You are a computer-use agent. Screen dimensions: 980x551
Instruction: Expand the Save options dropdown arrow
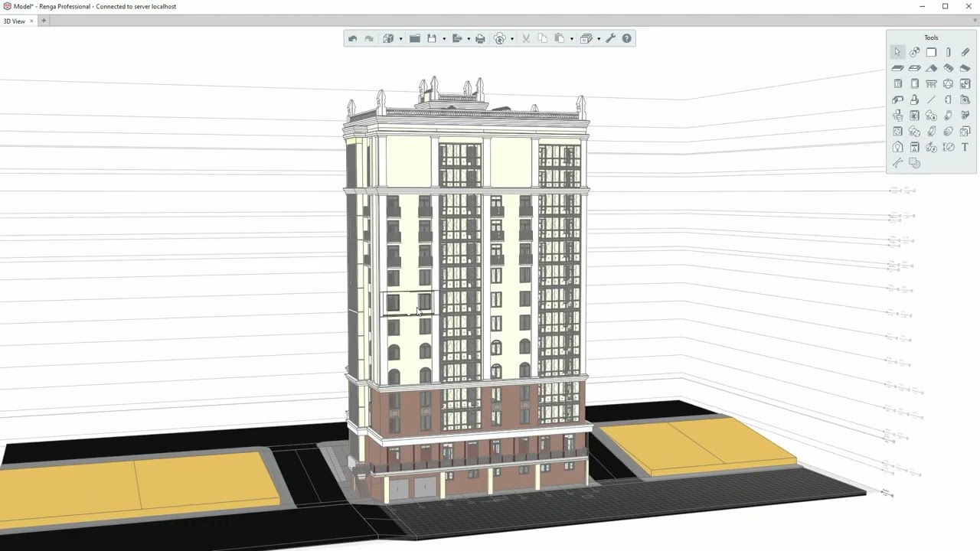[444, 39]
